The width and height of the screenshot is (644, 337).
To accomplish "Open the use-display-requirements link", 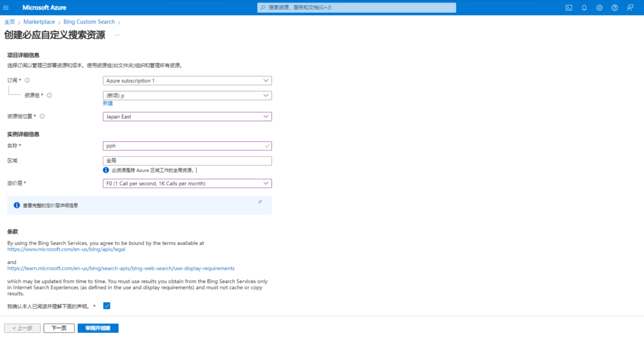I will coord(121,268).
